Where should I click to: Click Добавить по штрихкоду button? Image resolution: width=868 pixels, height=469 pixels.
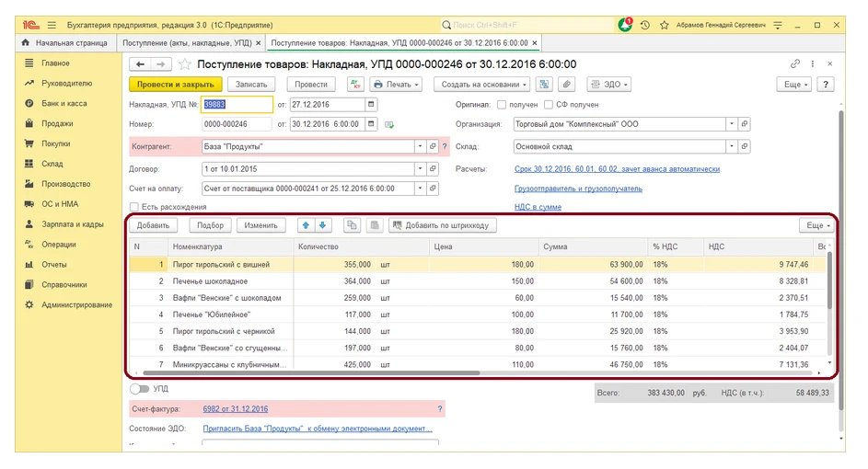pos(443,225)
